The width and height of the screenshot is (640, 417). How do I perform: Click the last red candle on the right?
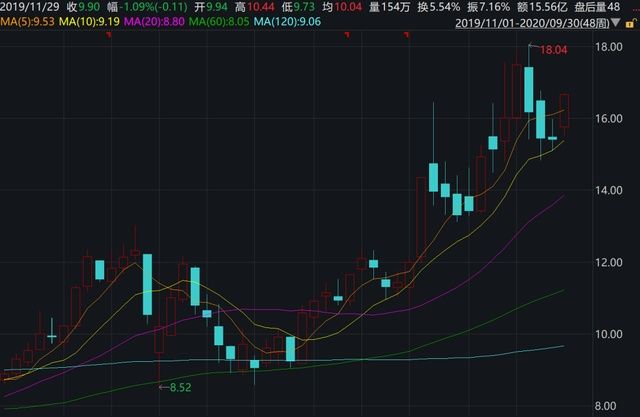pos(564,111)
